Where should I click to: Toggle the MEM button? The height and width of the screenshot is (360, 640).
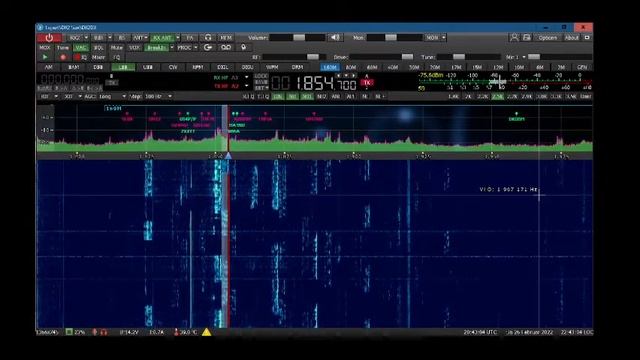(x=226, y=38)
